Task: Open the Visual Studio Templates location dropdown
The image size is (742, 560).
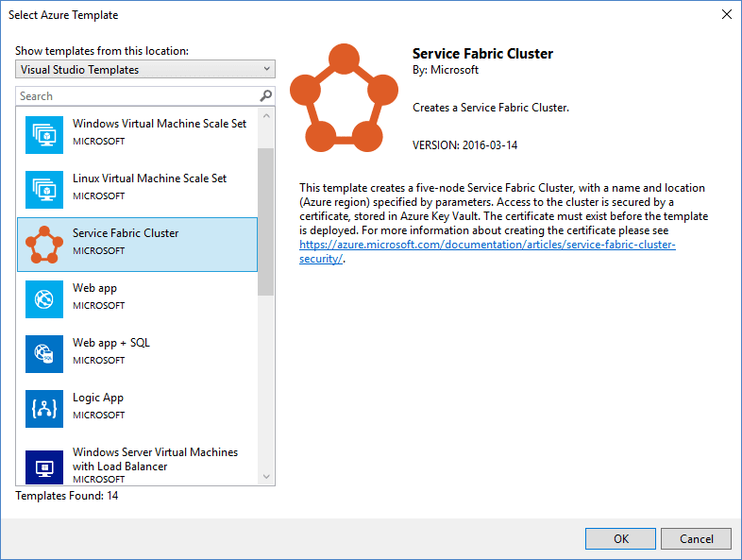Action: point(145,70)
